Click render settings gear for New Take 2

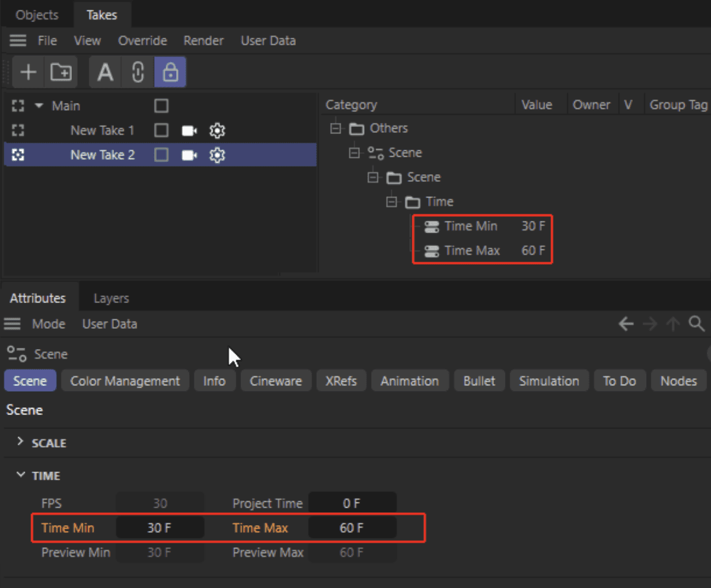tap(217, 155)
